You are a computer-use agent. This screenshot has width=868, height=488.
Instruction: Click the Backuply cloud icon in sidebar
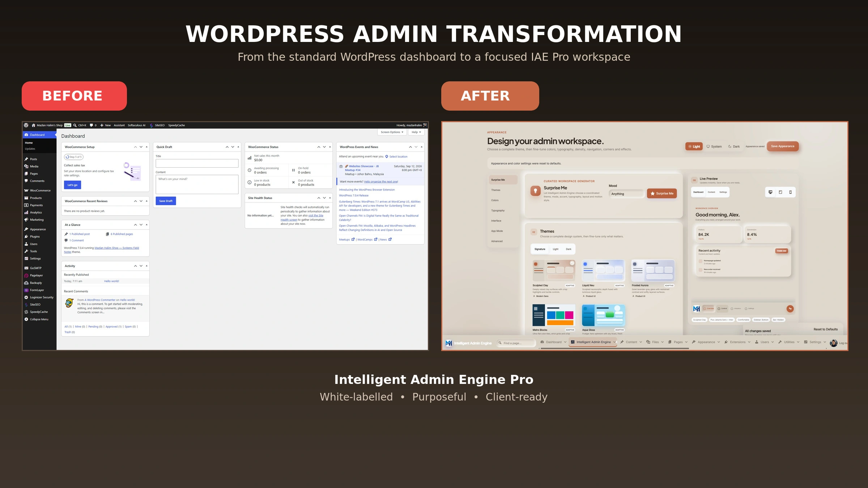pyautogui.click(x=26, y=283)
